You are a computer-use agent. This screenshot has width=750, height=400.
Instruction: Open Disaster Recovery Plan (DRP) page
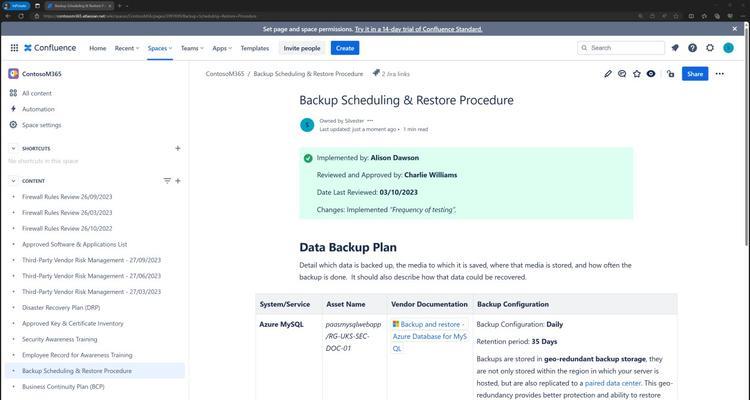tap(61, 308)
